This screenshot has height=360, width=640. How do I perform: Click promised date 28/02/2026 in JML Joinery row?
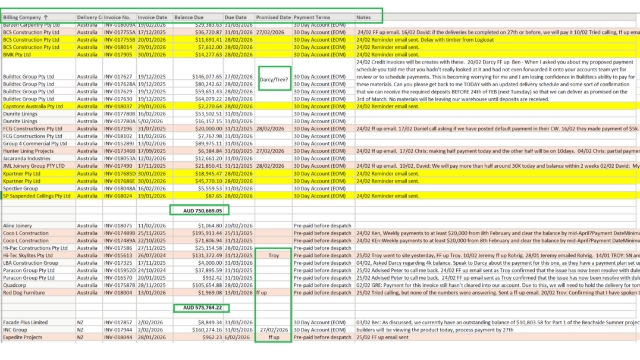(x=273, y=166)
